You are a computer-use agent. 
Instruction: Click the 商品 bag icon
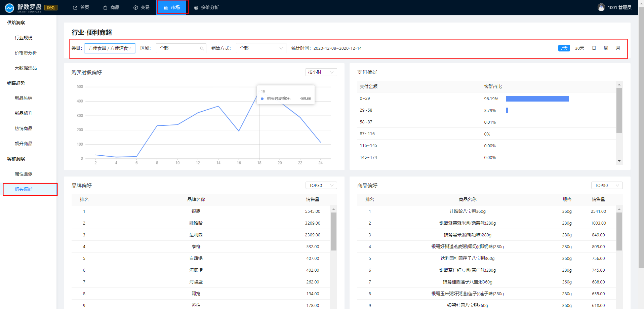pos(106,8)
